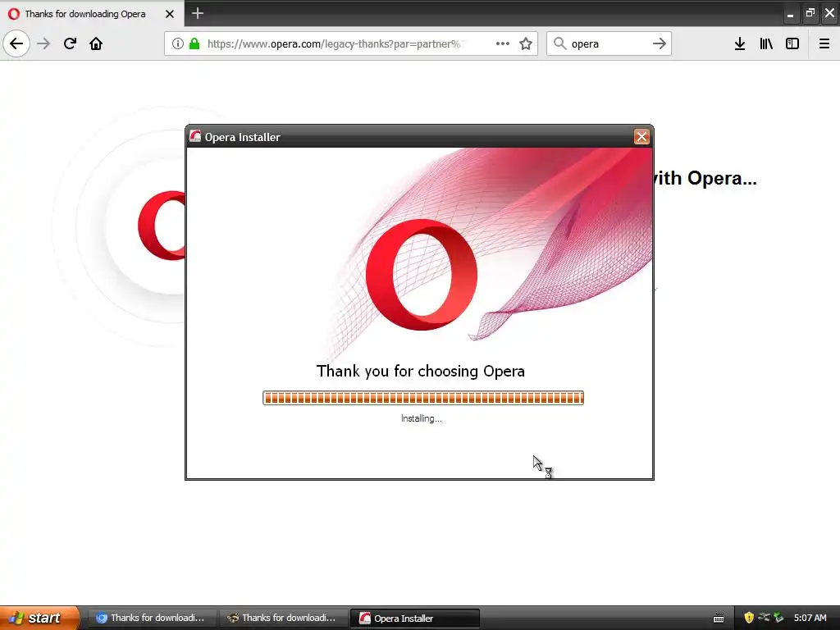This screenshot has width=840, height=630.
Task: Close the Opera Installer dialog
Action: pos(641,137)
